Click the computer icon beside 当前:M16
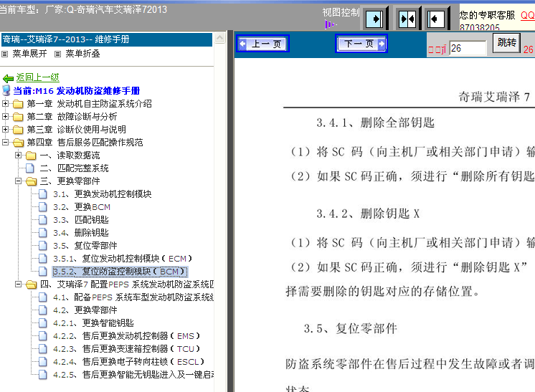 tap(6, 90)
